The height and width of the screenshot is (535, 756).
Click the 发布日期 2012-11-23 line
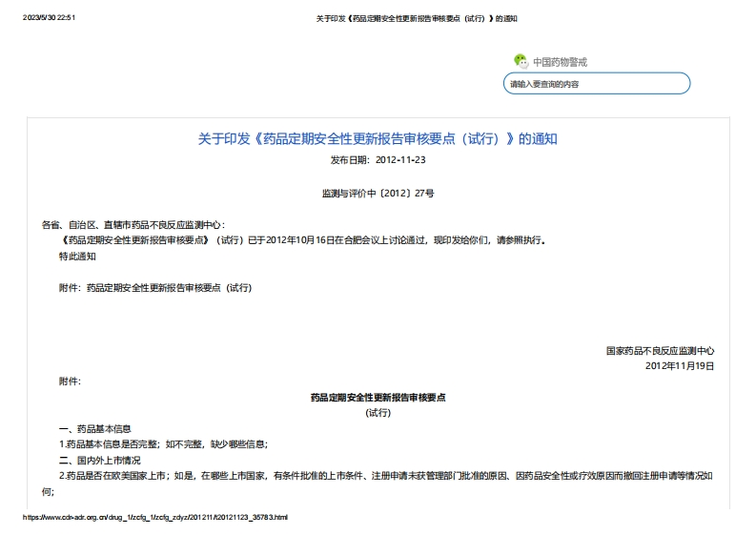(x=378, y=159)
